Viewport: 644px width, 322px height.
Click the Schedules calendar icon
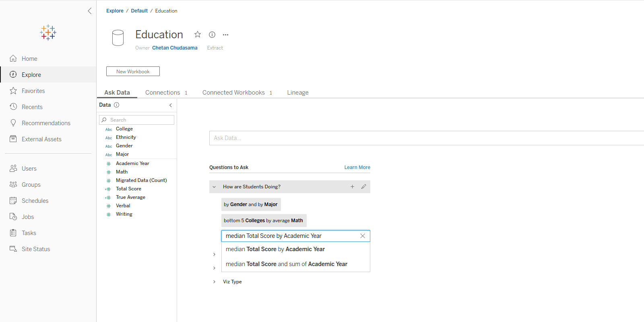[13, 200]
